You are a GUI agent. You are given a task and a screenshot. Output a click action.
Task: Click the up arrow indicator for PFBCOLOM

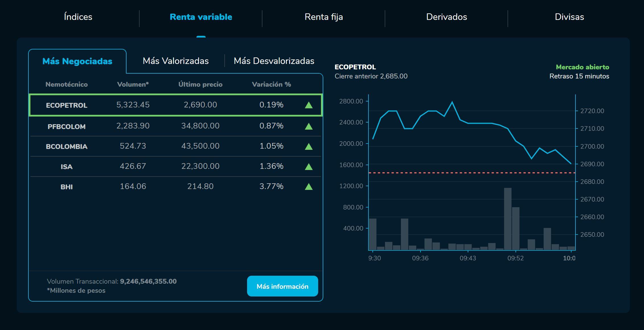click(308, 126)
